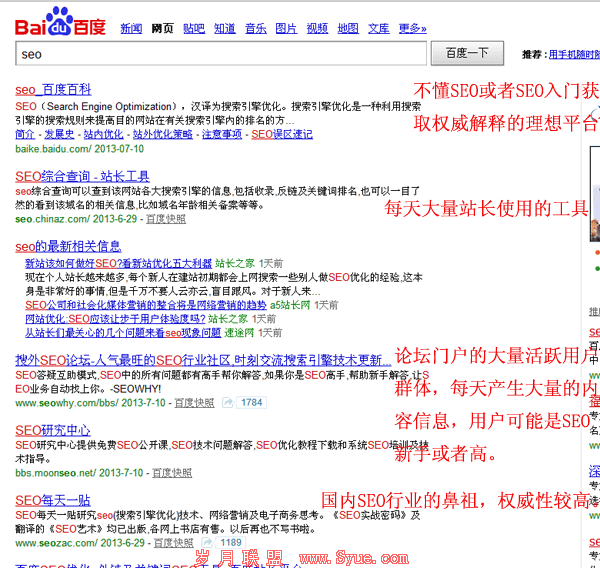
Task: Open the seo_百度百科 result
Action: (x=53, y=90)
